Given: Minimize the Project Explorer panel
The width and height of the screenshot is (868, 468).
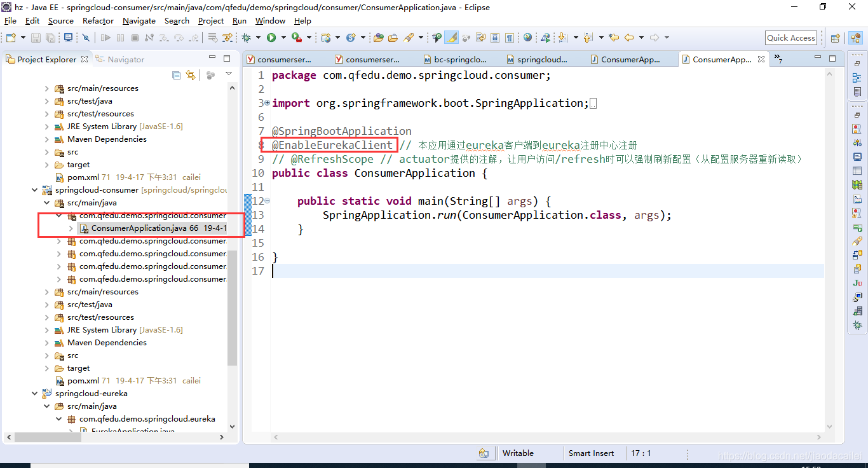Looking at the screenshot, I should (x=212, y=58).
